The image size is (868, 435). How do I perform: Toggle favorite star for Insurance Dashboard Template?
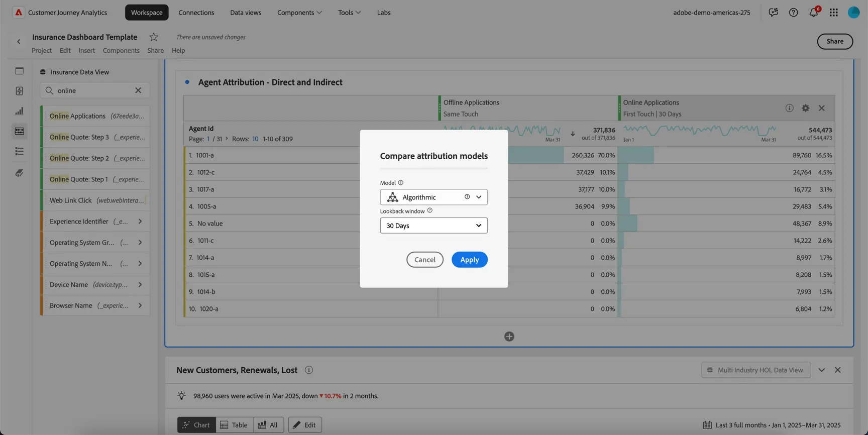[154, 37]
